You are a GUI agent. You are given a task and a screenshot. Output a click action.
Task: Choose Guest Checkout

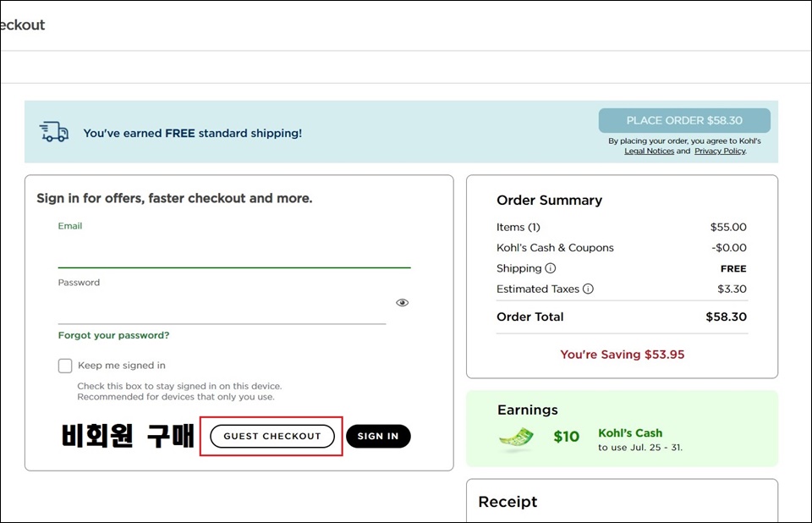272,436
